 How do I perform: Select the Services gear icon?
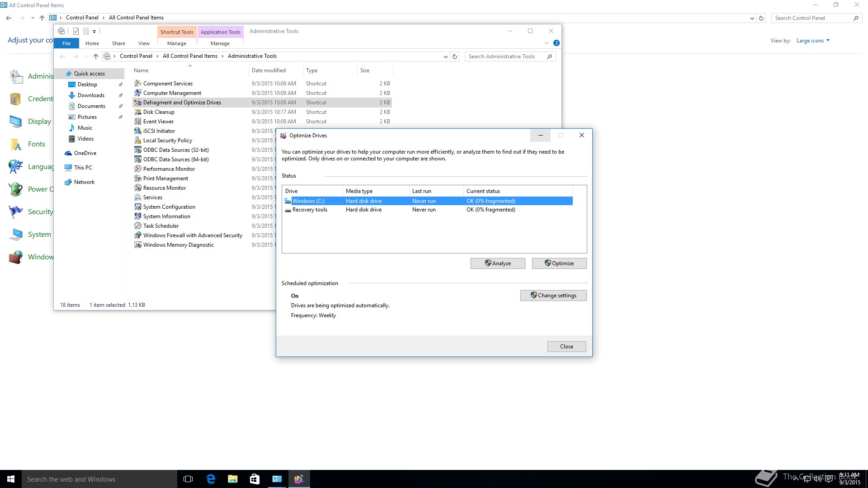138,197
